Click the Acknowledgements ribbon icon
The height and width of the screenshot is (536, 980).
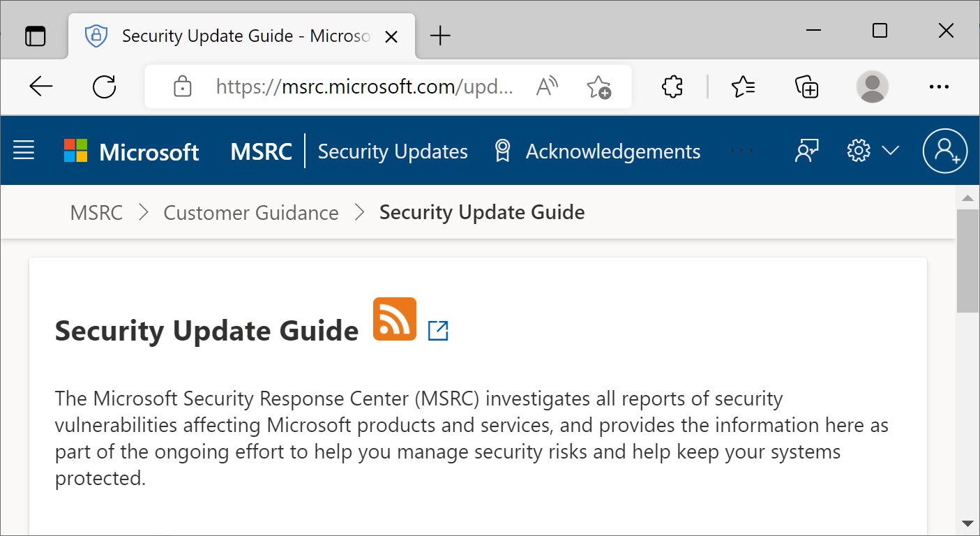502,151
